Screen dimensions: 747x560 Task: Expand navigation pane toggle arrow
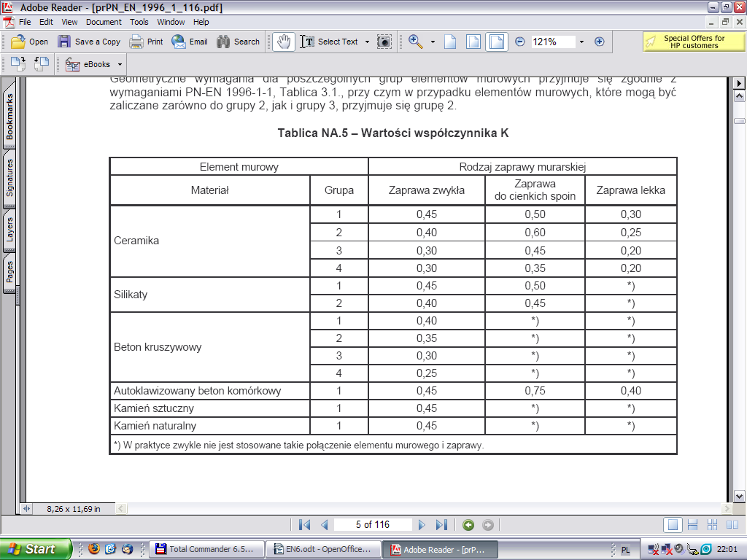[27, 508]
